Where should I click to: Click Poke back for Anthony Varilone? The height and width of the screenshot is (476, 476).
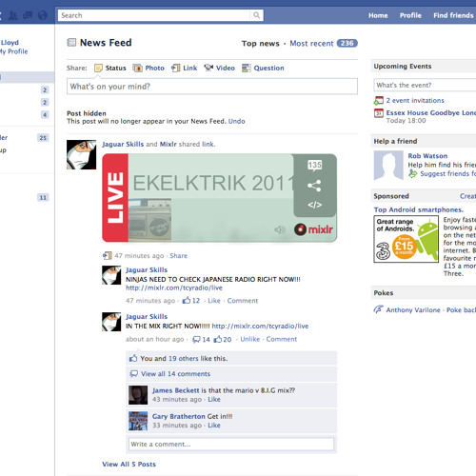[x=461, y=310]
